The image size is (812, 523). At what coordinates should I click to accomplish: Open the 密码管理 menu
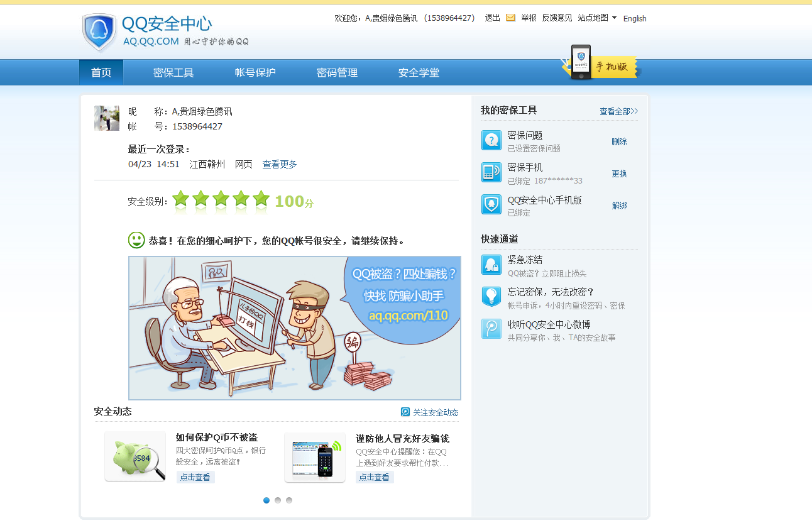point(337,72)
